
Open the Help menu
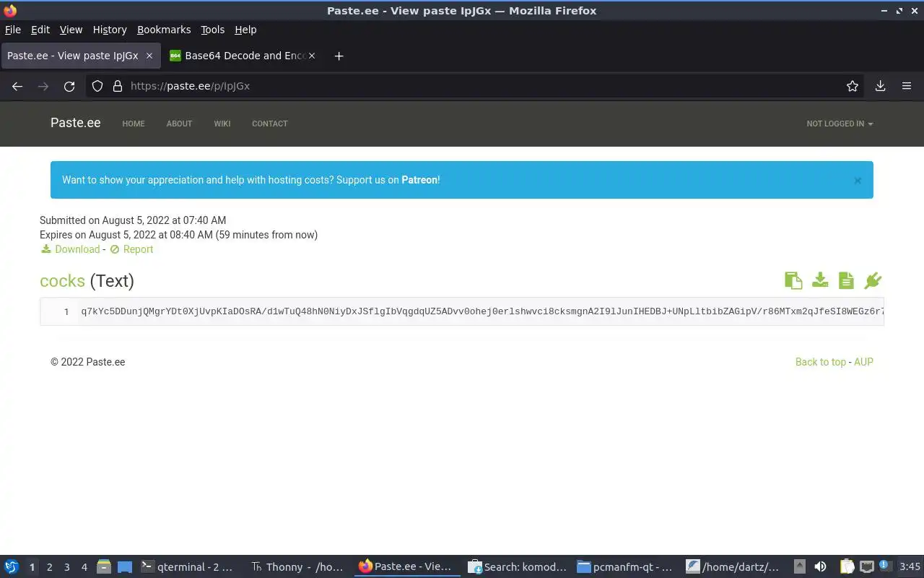click(x=245, y=30)
